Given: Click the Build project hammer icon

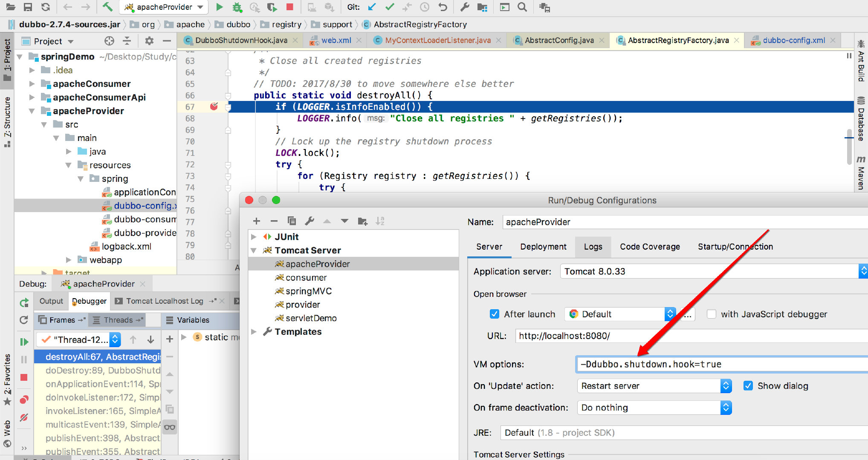Looking at the screenshot, I should pos(107,7).
